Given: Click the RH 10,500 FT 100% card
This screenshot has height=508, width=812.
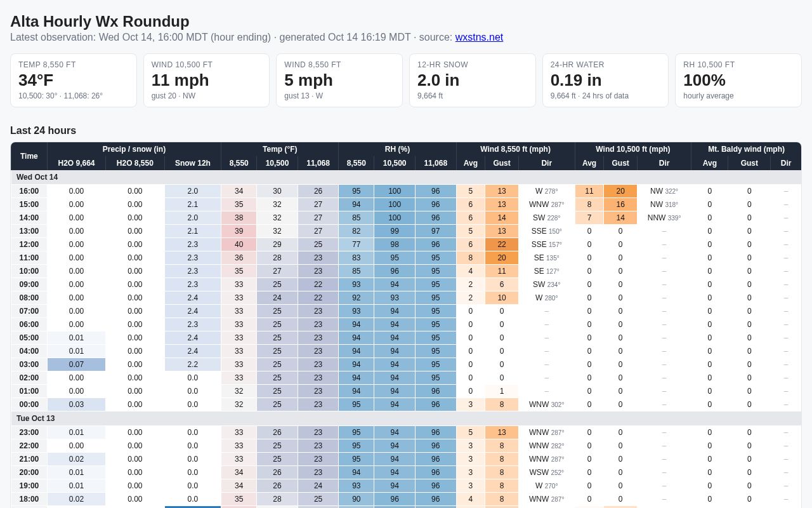Looking at the screenshot, I should [x=738, y=80].
